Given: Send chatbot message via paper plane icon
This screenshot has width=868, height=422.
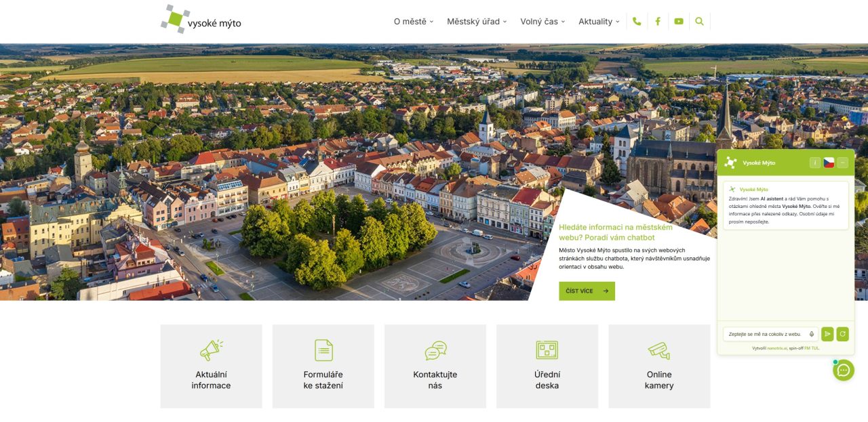Looking at the screenshot, I should (827, 333).
